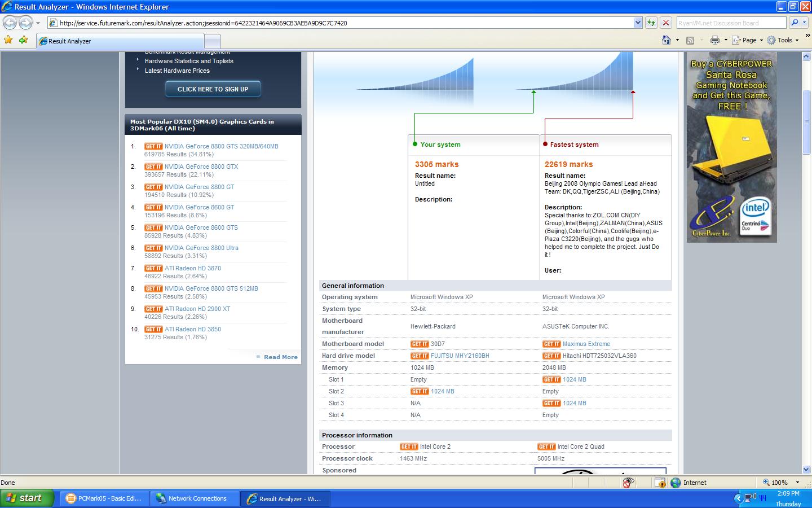Click the 3305 marks score text
The image size is (812, 508).
click(x=437, y=164)
